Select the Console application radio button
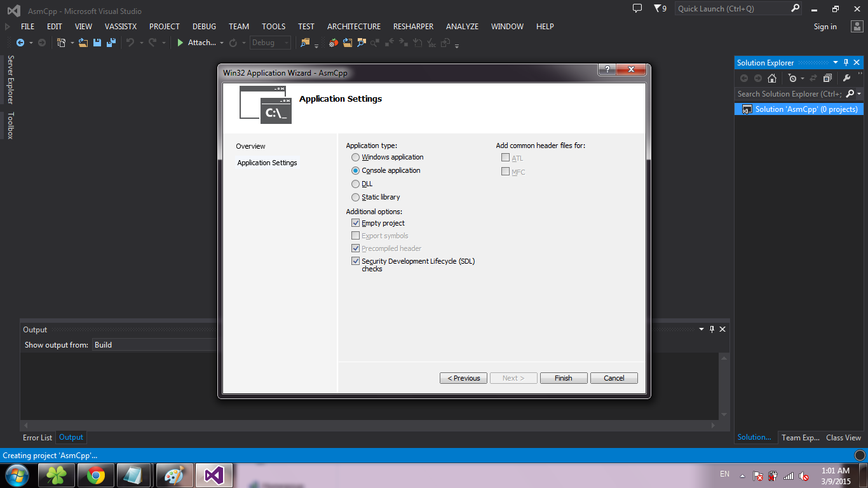 355,170
